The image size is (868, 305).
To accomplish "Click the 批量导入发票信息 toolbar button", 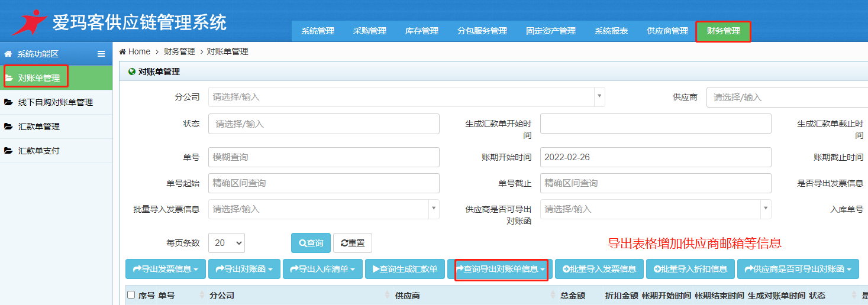I will tap(599, 269).
